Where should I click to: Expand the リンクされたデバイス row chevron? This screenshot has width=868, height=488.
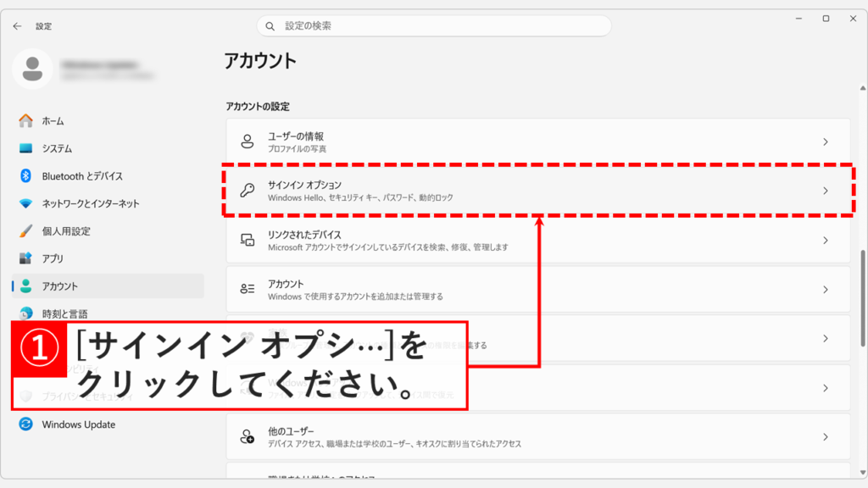click(x=826, y=241)
